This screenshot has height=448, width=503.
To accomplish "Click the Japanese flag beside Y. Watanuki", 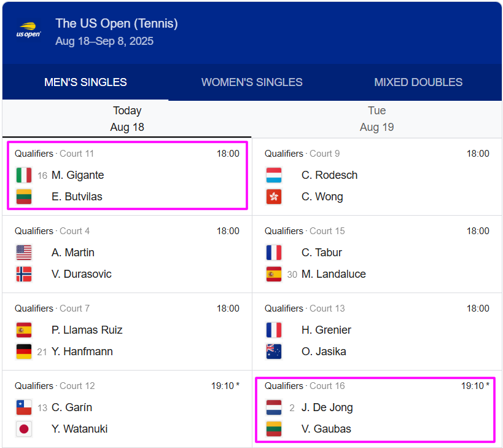I will click(24, 429).
